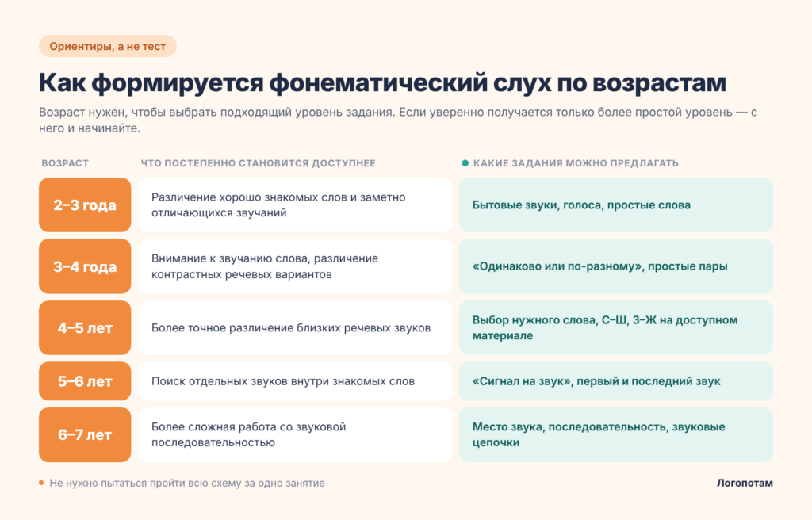Click the note «Не нужно пытаться пройти всю схему»
This screenshot has width=812, height=520.
point(187,484)
